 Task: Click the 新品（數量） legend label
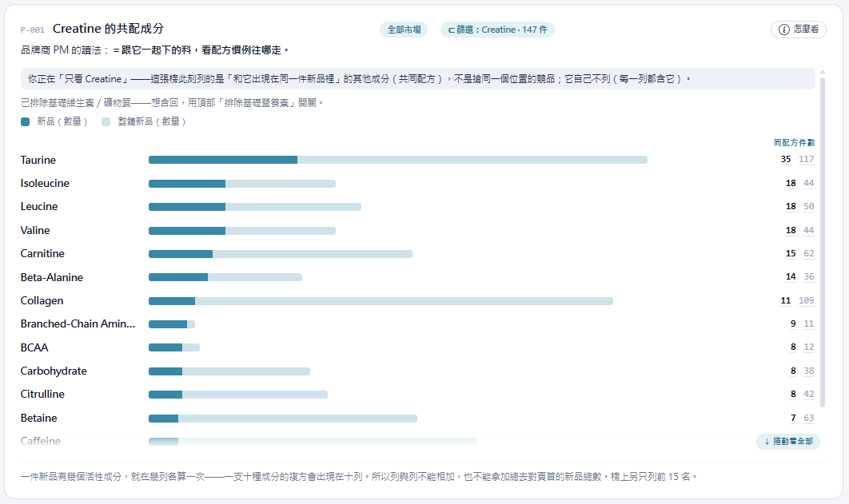click(62, 121)
